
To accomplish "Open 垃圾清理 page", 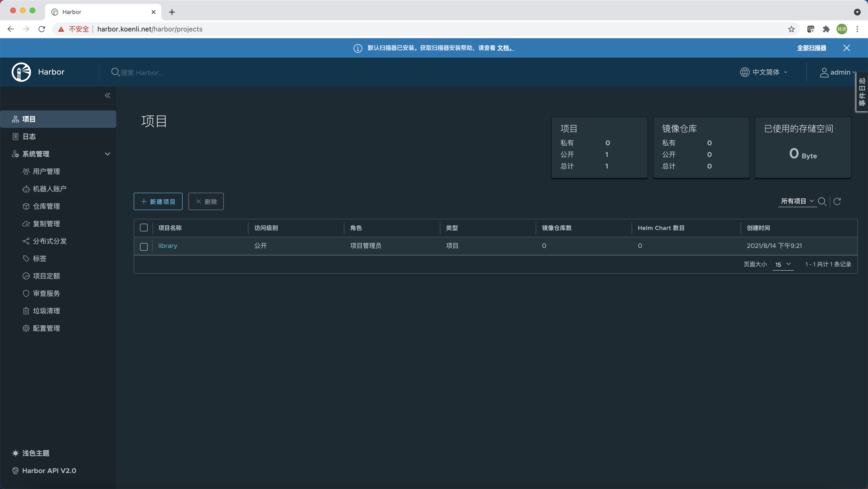I will pyautogui.click(x=46, y=311).
